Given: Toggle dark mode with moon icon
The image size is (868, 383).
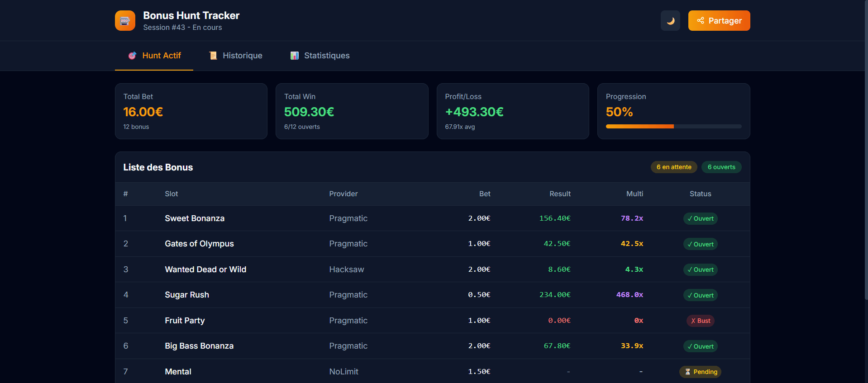Looking at the screenshot, I should [x=670, y=21].
